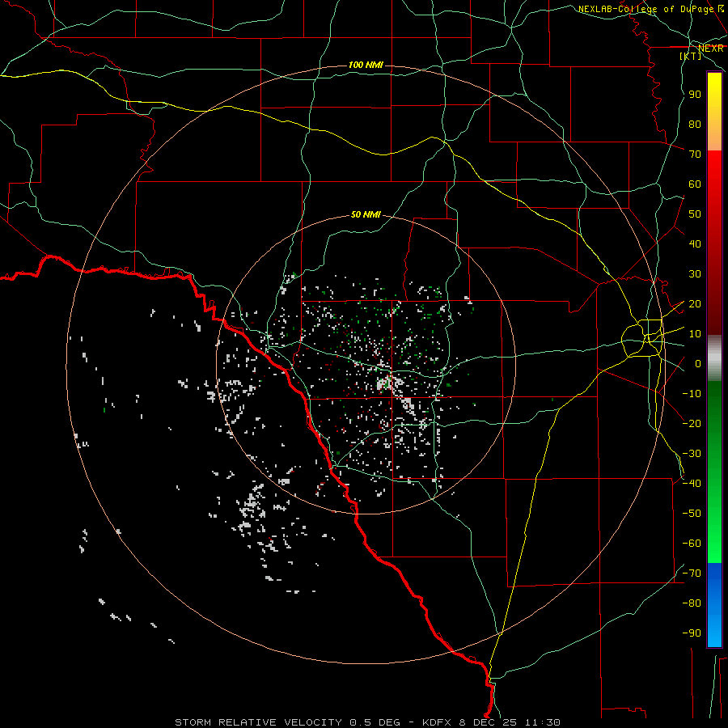728x728 pixels.
Task: Click the 8 DEC 25 date text
Action: pos(489,722)
